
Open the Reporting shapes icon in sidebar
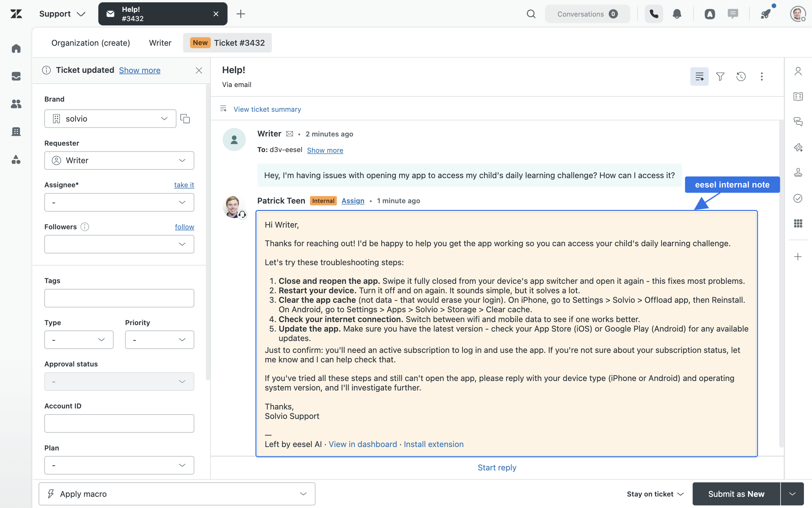point(16,160)
